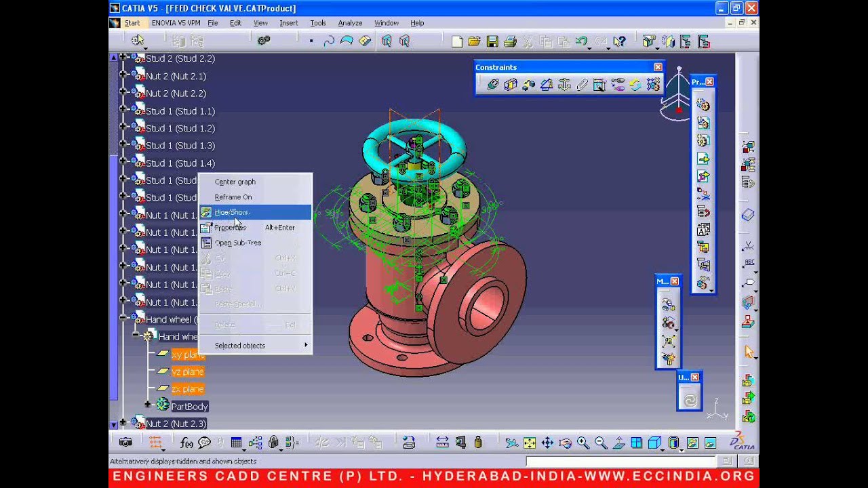
Task: Select Stud 1 (Stud 1.4) tree item
Action: click(x=180, y=163)
